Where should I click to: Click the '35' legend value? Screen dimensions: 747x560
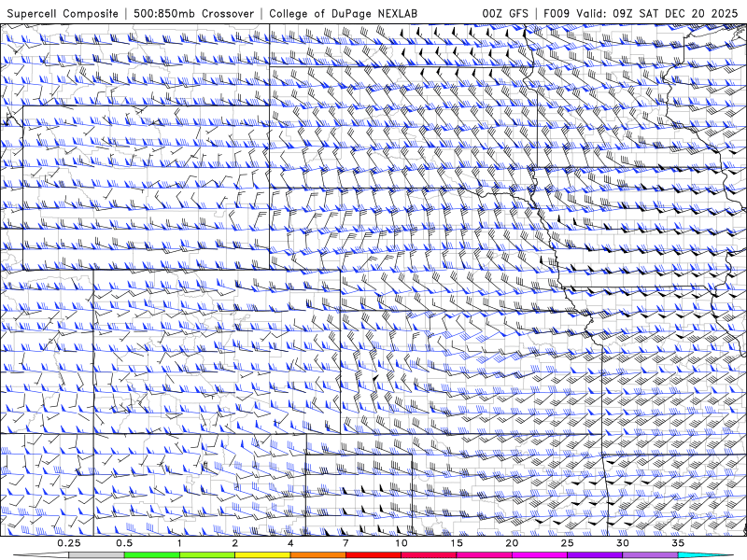[678, 543]
